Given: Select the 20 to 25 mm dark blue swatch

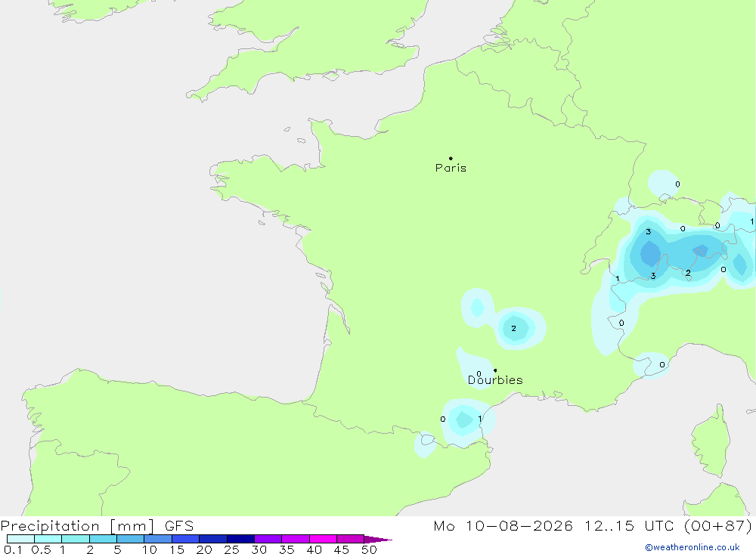Looking at the screenshot, I should click(212, 539).
